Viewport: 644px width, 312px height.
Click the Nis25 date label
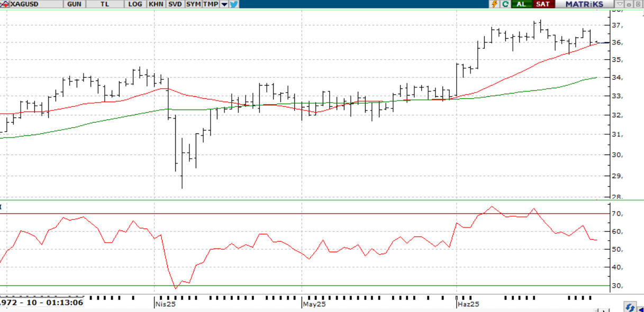(x=165, y=305)
